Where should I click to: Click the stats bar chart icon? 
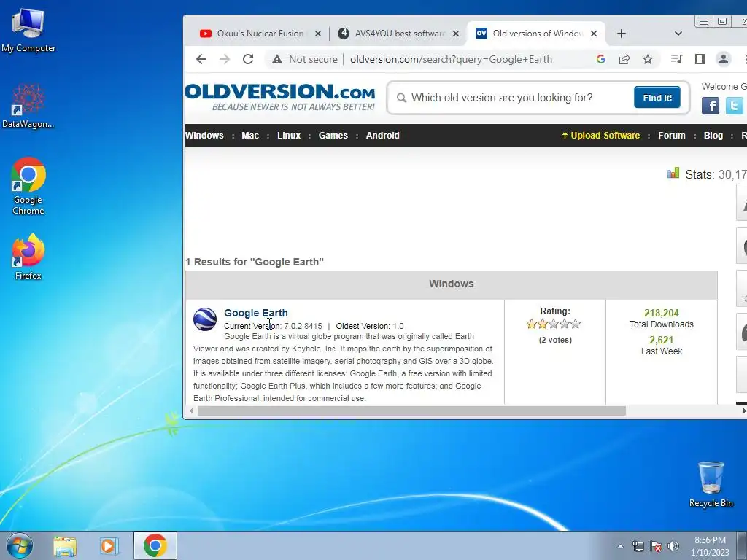[673, 174]
